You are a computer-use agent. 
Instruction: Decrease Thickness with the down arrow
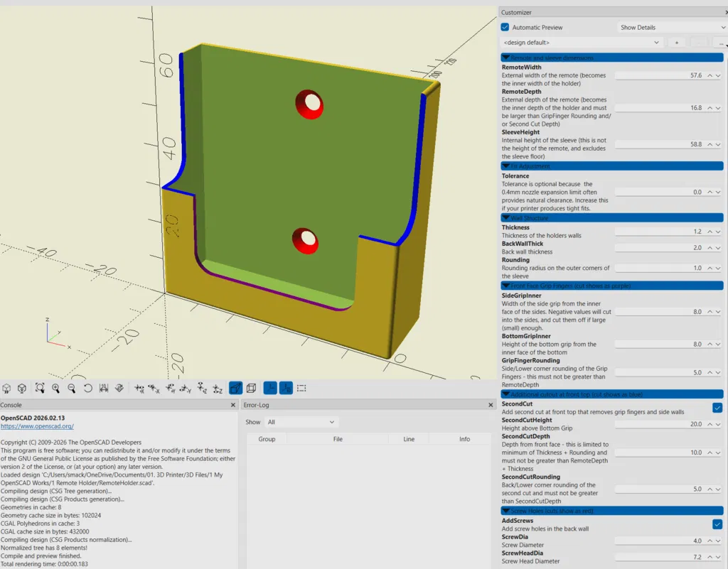coord(718,232)
